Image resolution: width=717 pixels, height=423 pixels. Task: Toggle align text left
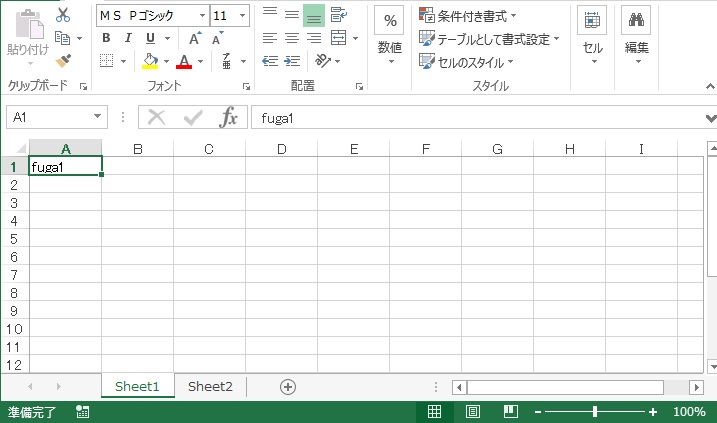pos(270,38)
